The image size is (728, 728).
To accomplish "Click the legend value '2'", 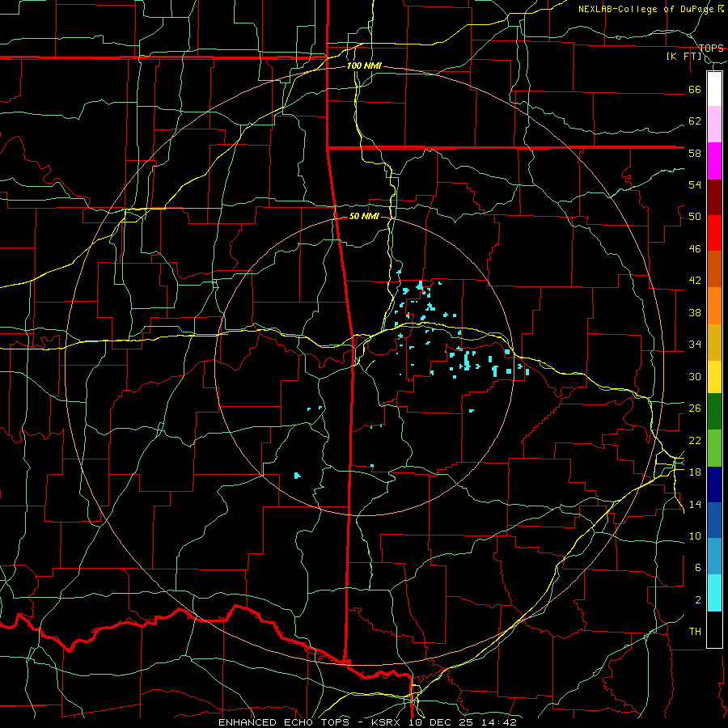I will tap(697, 600).
